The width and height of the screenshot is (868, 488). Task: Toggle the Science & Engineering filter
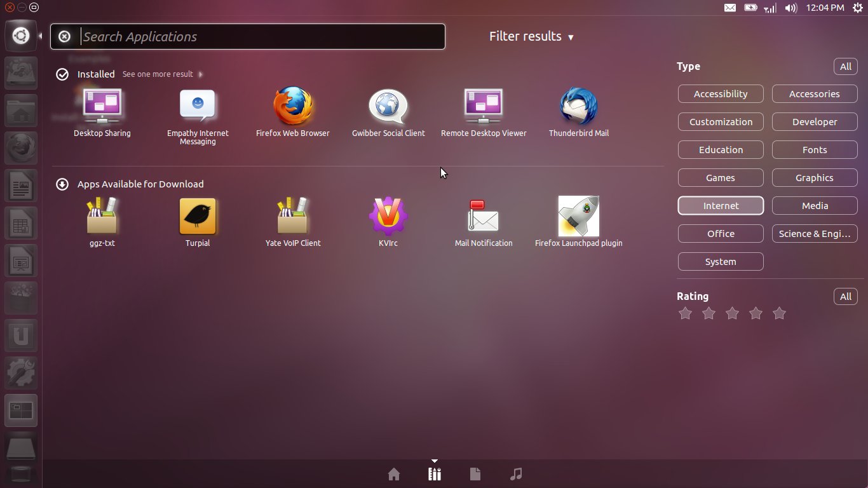point(815,234)
